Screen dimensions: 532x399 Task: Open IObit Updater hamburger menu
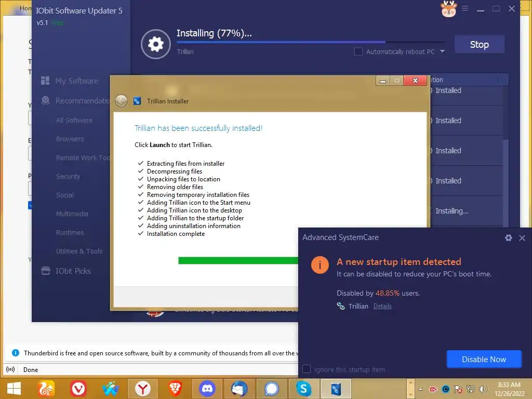[x=465, y=8]
